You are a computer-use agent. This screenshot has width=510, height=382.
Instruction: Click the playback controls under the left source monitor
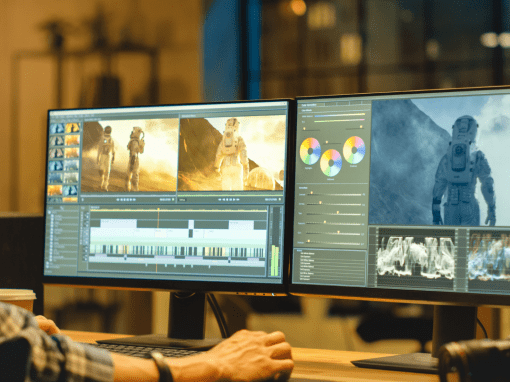[126, 199]
